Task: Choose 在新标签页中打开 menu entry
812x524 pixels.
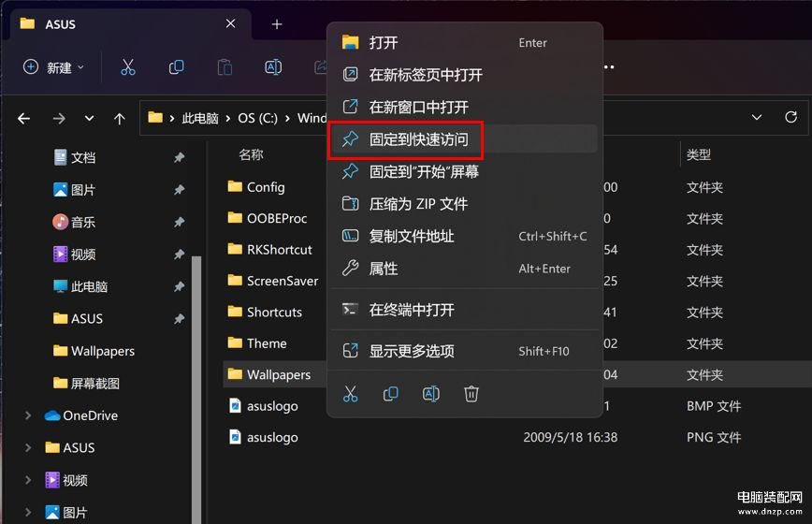Action: click(465, 75)
